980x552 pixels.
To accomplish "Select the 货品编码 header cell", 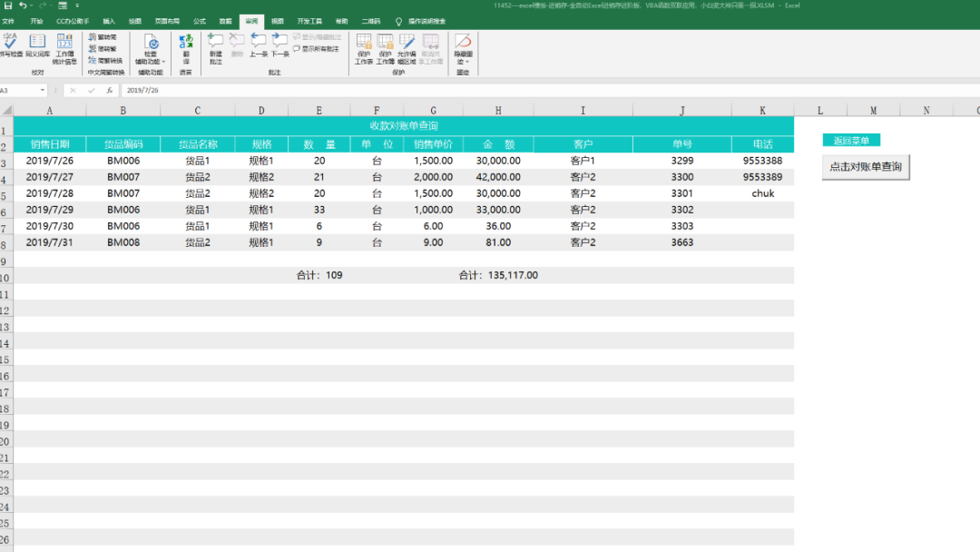I will (x=123, y=144).
